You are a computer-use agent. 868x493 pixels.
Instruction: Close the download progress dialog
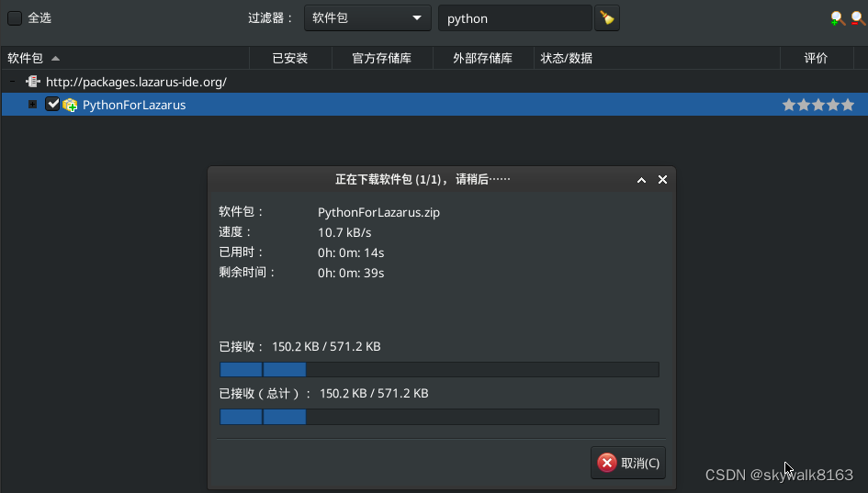[x=662, y=180]
